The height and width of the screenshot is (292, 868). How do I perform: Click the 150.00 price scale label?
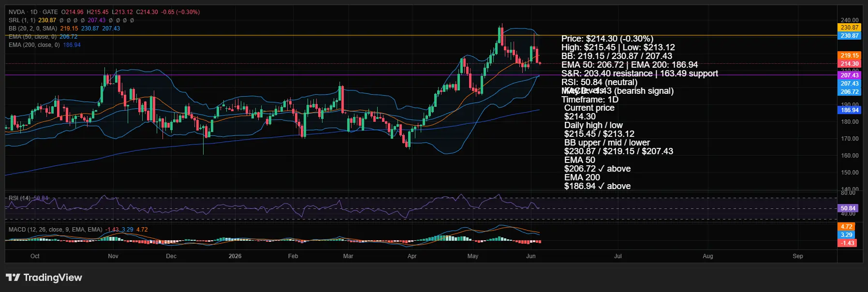click(850, 173)
